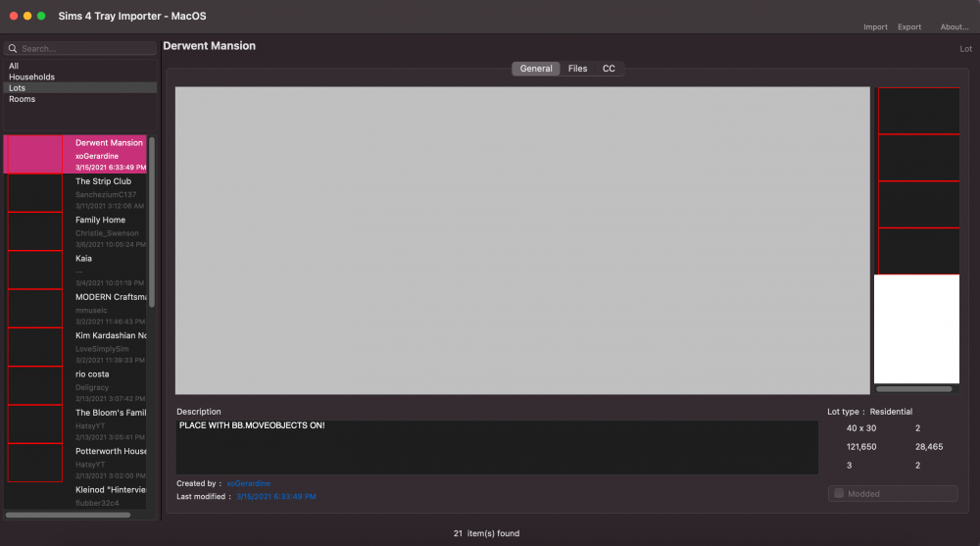Click the Derwent Mansion heading
The image size is (980, 546).
(210, 46)
